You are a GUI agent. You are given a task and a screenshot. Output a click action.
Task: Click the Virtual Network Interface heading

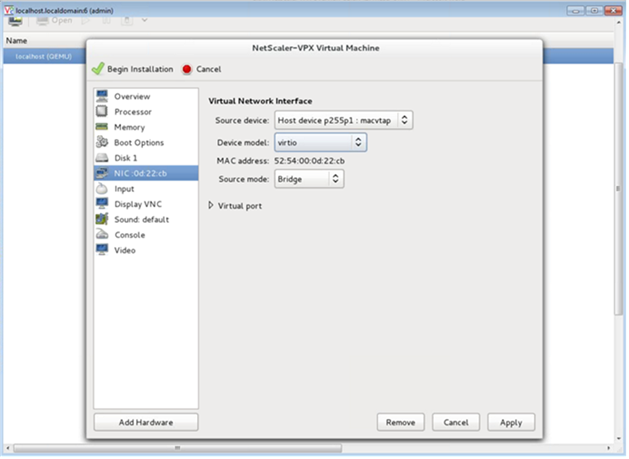click(260, 101)
